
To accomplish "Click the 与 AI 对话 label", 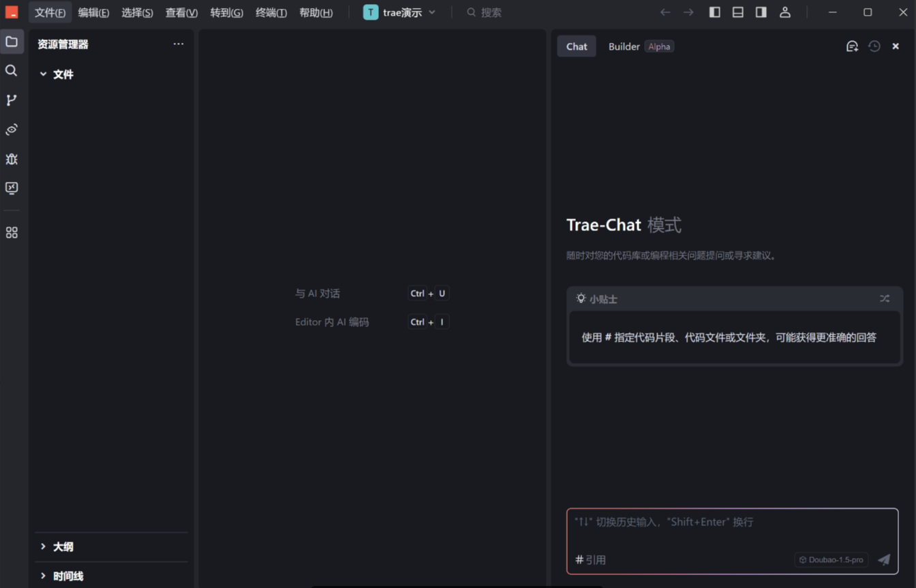I will (x=318, y=294).
